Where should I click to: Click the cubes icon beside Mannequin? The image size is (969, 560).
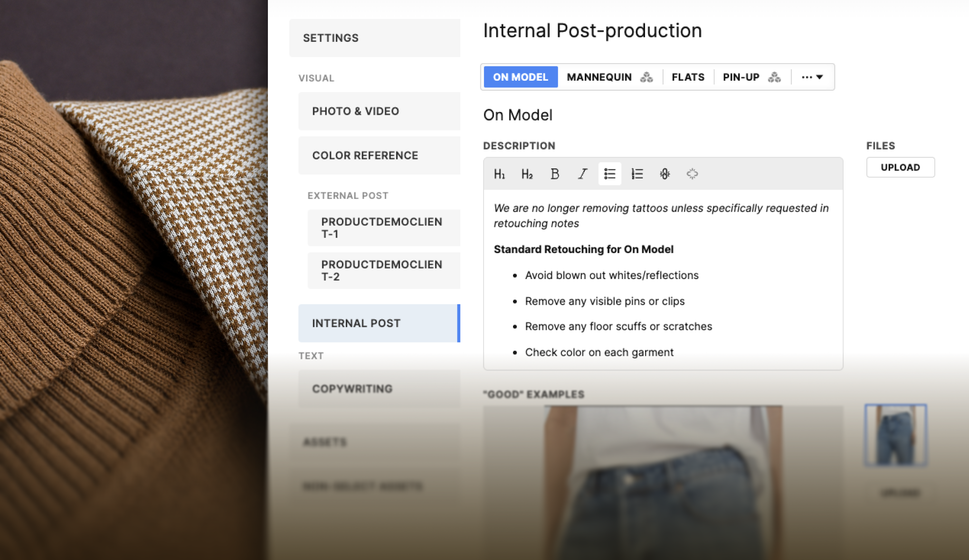(646, 77)
